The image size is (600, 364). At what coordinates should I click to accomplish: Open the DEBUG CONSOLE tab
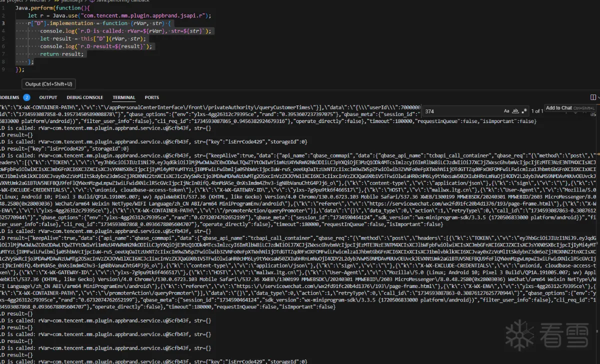coord(84,97)
